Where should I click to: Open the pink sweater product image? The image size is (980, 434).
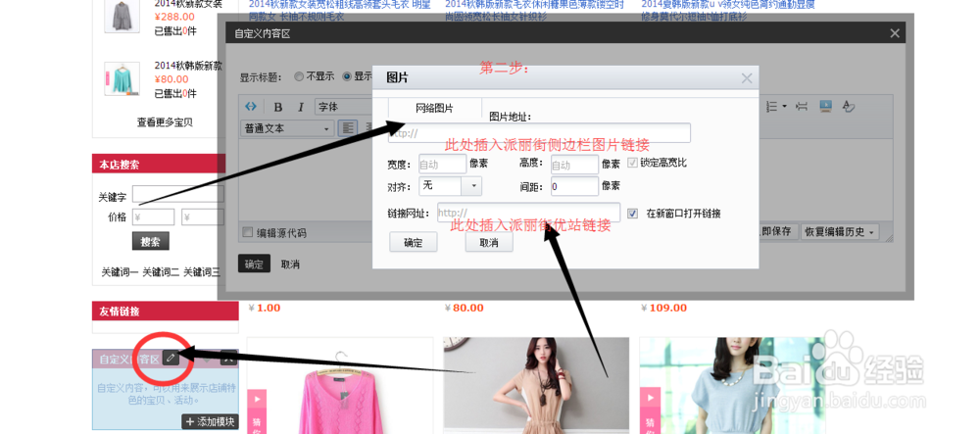[x=340, y=385]
